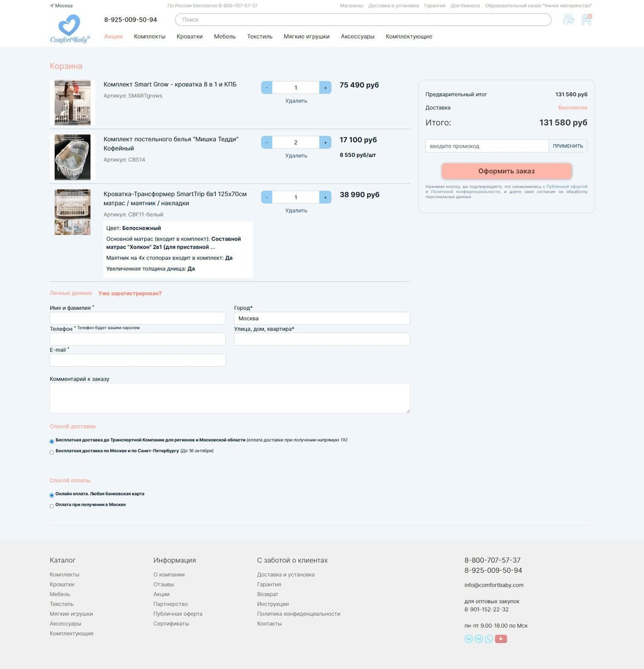This screenshot has width=644, height=669.
Task: Click the Комментарий к заказу text area
Action: click(230, 398)
